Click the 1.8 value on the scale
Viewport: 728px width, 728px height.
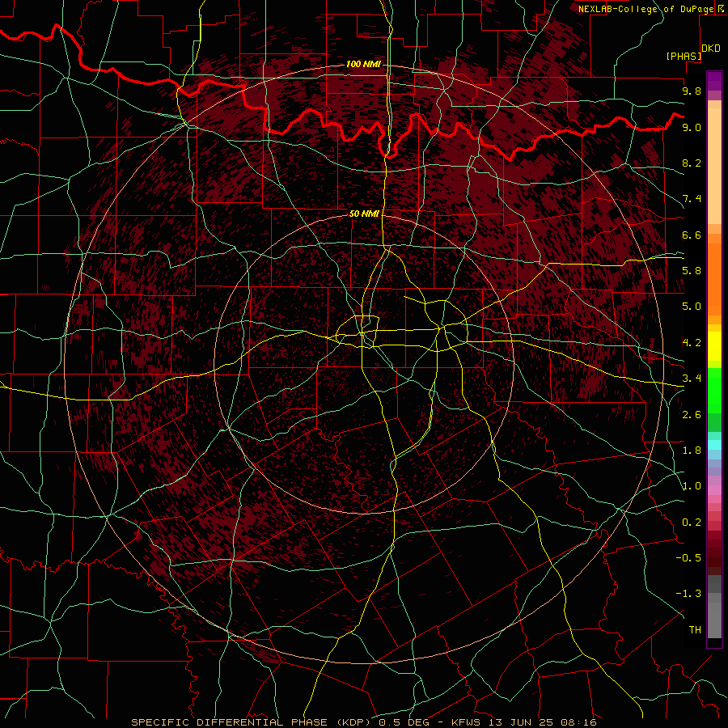[x=692, y=451]
